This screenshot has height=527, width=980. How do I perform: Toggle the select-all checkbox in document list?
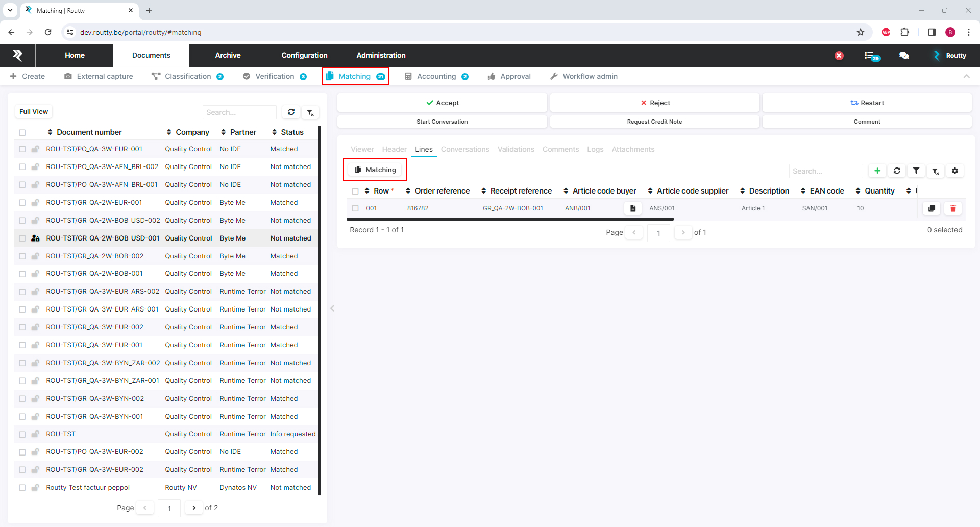22,133
